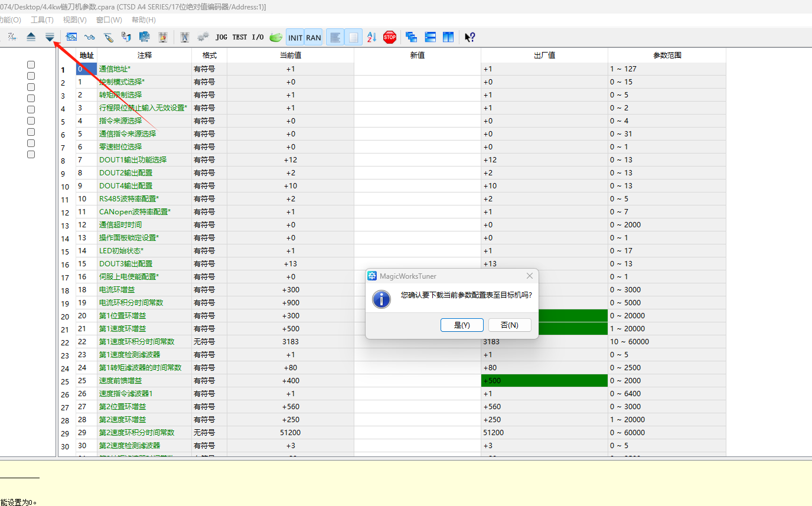Click the green +500 factory value cell
Viewport: 812px width, 506px height.
(544, 380)
